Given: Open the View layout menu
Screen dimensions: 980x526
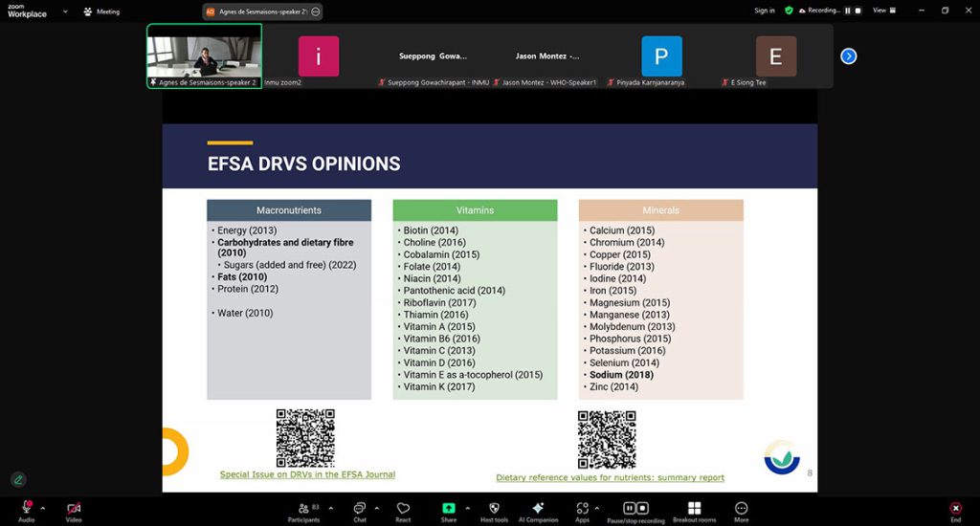Looking at the screenshot, I should 882,11.
